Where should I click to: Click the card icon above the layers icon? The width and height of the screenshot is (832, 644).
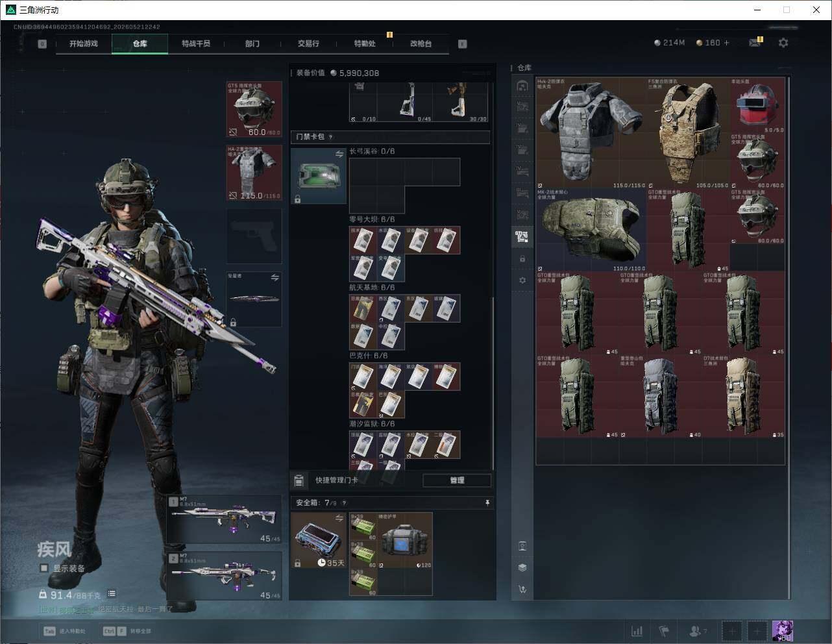(522, 546)
